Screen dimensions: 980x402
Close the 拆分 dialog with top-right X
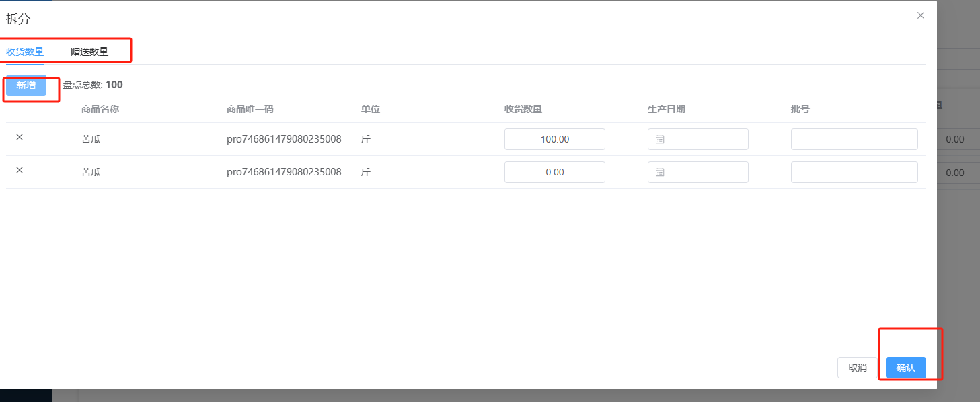click(x=921, y=15)
